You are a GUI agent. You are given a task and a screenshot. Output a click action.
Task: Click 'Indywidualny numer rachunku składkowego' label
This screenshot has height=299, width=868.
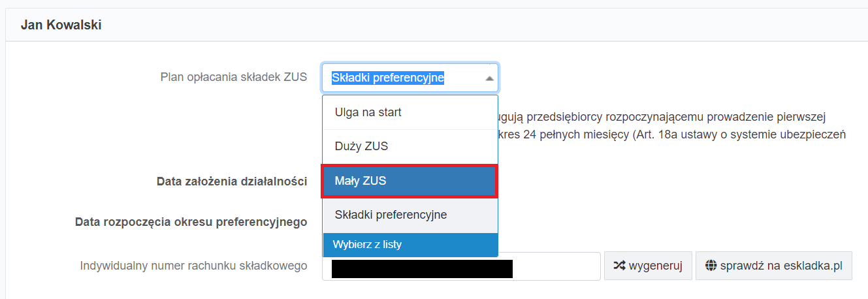193,266
